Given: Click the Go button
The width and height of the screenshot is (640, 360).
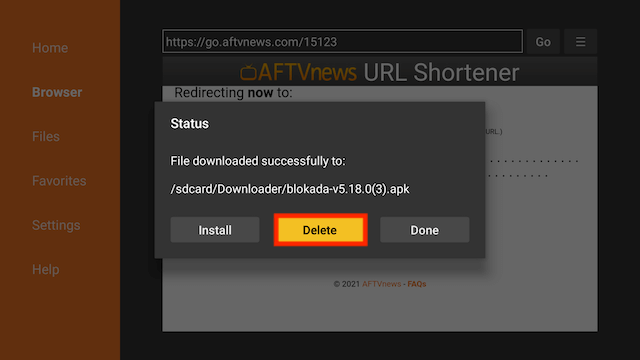Looking at the screenshot, I should tap(543, 42).
